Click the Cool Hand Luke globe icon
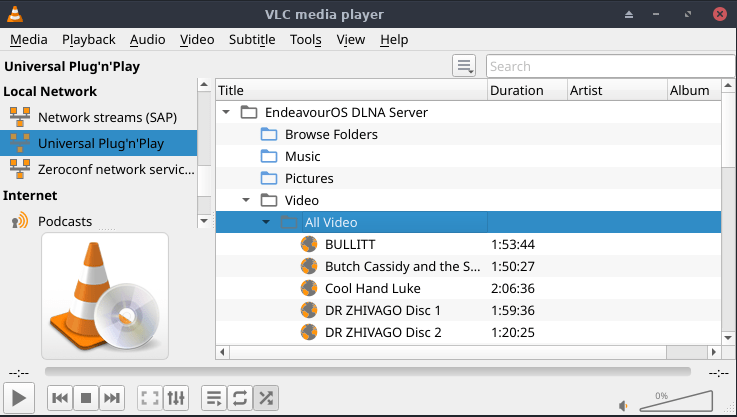The width and height of the screenshot is (737, 417). point(309,288)
